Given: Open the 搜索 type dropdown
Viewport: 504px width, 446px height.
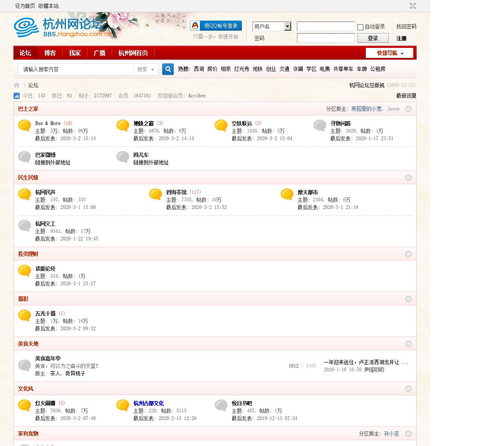Looking at the screenshot, I should [146, 69].
